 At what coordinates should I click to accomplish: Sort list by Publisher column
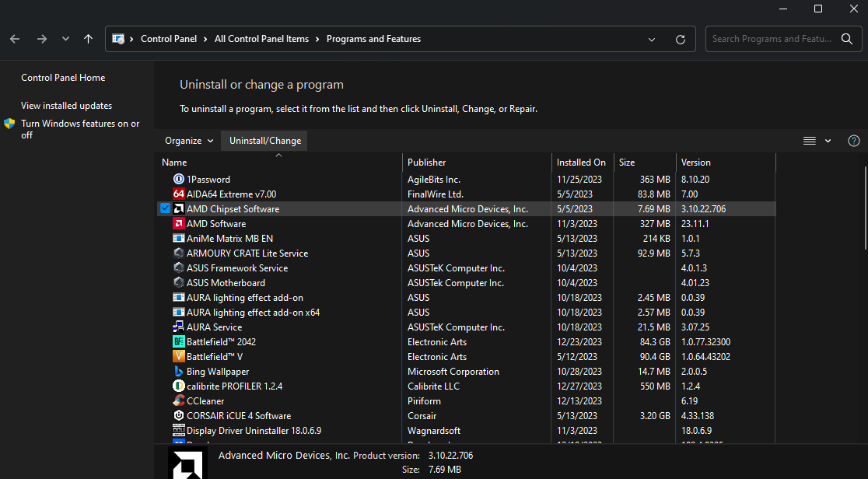pyautogui.click(x=427, y=163)
